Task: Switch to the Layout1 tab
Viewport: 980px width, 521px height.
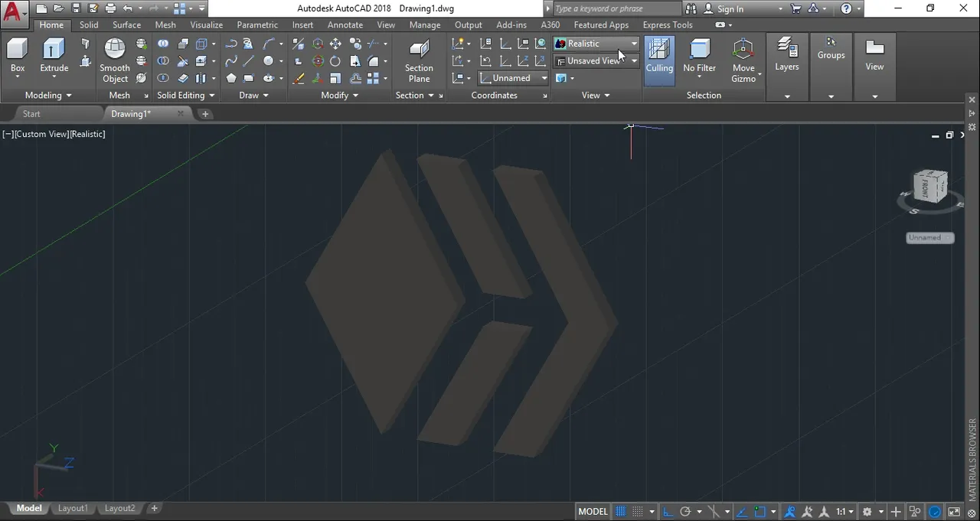Action: click(x=73, y=509)
